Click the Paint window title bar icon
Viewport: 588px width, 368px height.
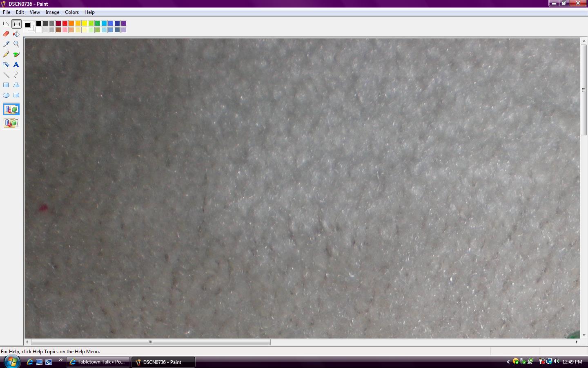pyautogui.click(x=4, y=4)
